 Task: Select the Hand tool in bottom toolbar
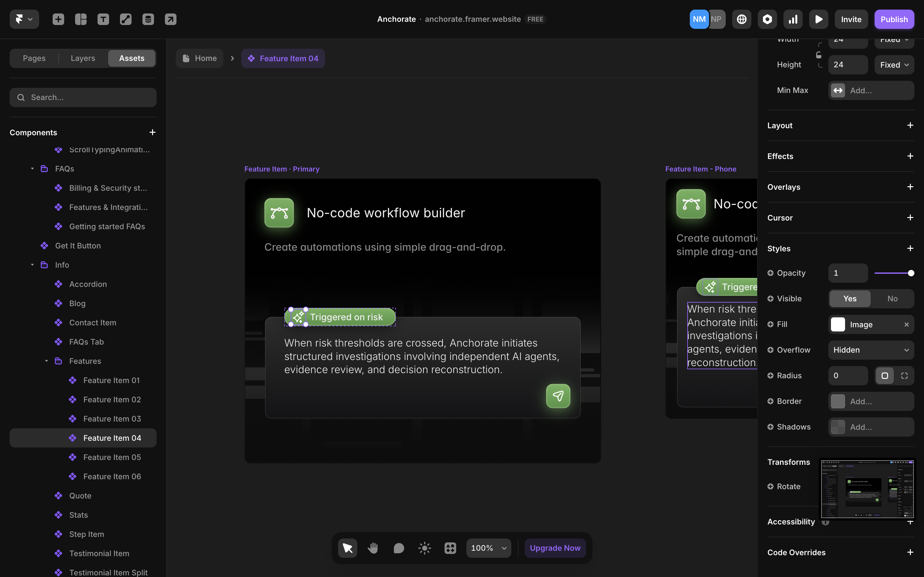point(373,548)
